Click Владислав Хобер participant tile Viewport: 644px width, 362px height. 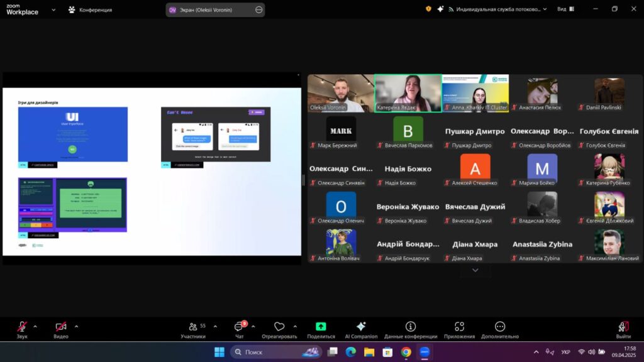point(542,206)
